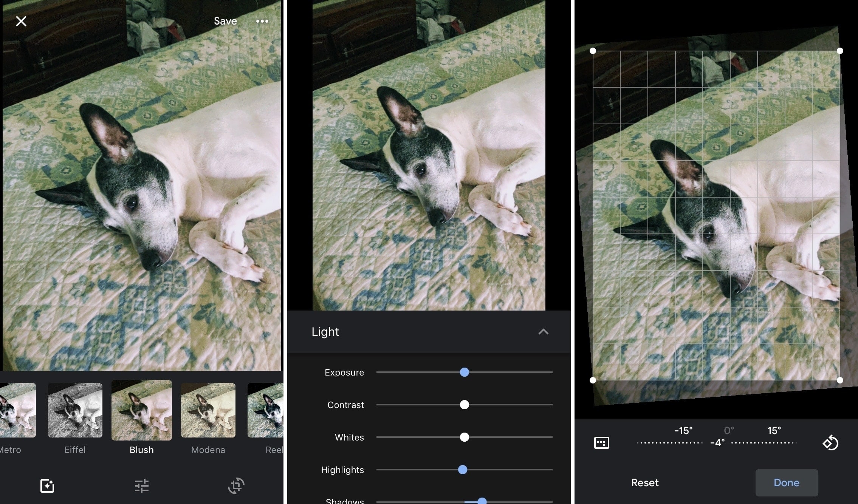Click the 0° mark on rotation dial
Viewport: 858px width, 504px height.
pyautogui.click(x=729, y=431)
